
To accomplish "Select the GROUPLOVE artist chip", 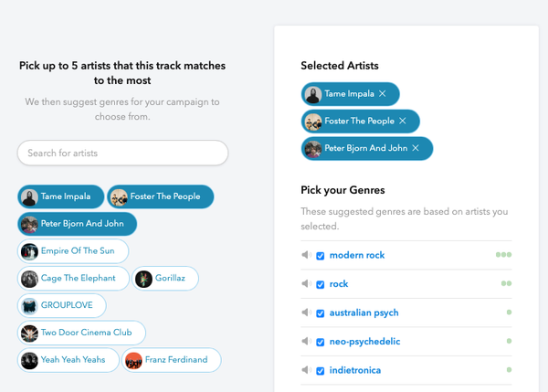I will (62, 305).
